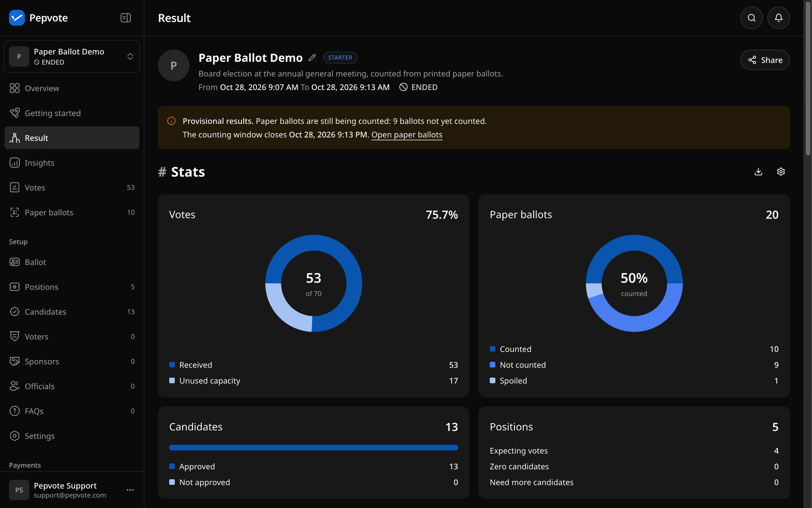
Task: Download stats with the download icon
Action: pyautogui.click(x=758, y=172)
